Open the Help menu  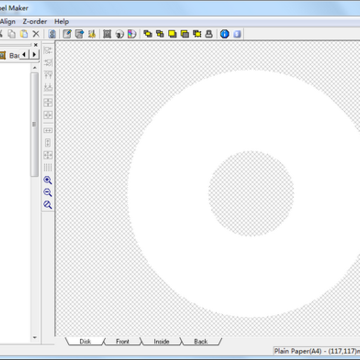(x=62, y=22)
